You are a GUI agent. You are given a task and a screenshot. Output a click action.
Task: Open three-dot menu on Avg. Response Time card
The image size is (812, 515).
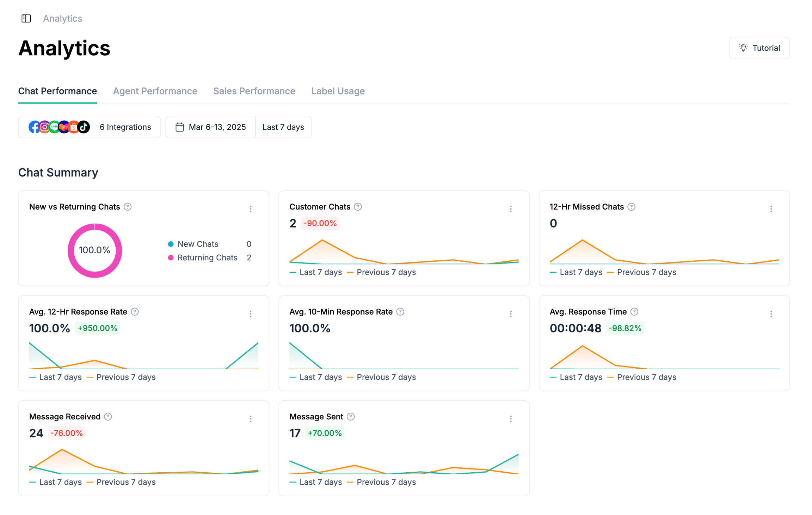771,314
